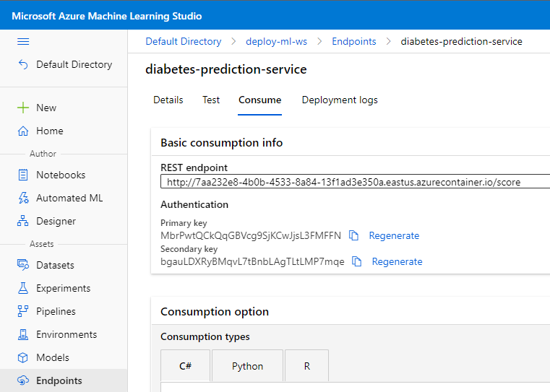This screenshot has height=392, width=550.
Task: Regenerate the secondary key
Action: click(397, 261)
